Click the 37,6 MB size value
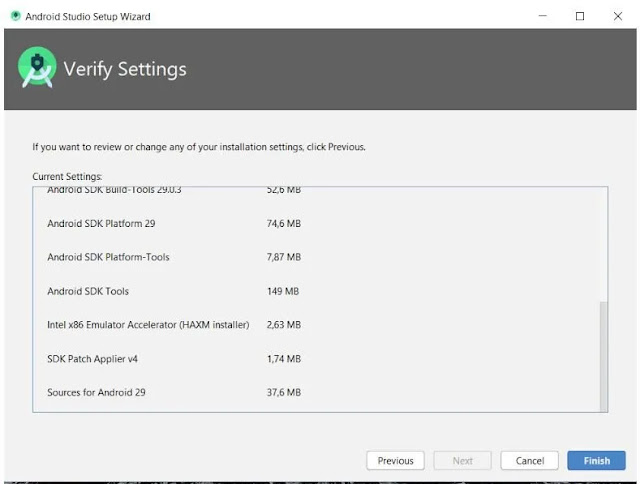The height and width of the screenshot is (484, 640). tap(284, 392)
